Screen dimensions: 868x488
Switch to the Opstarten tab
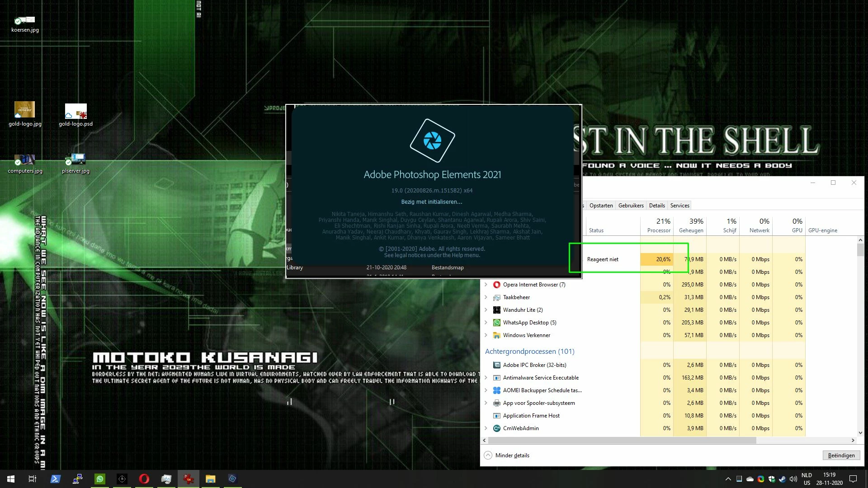[x=601, y=206]
